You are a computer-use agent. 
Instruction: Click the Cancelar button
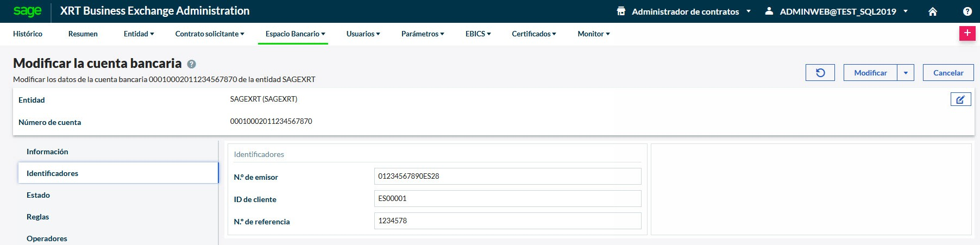(x=948, y=73)
